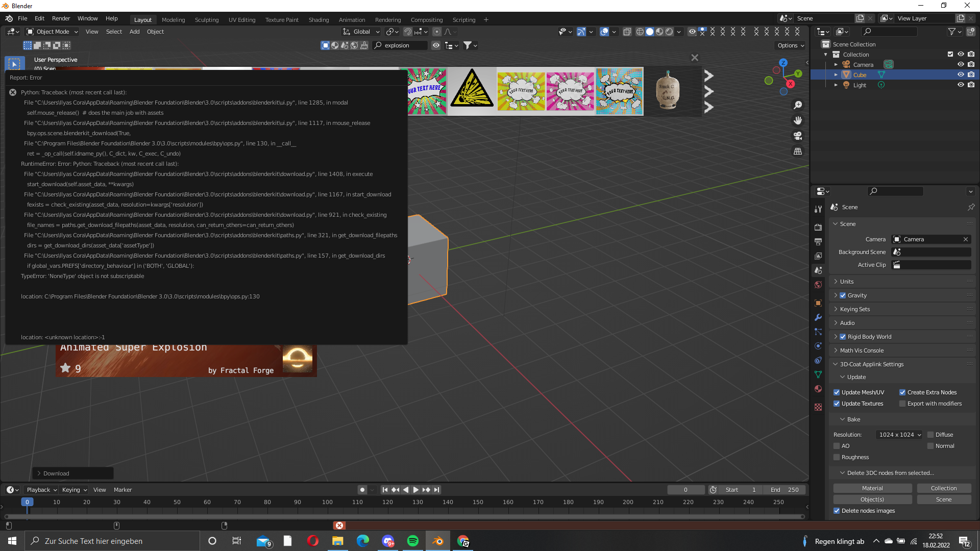
Task: Click the Material bake button
Action: coord(872,488)
